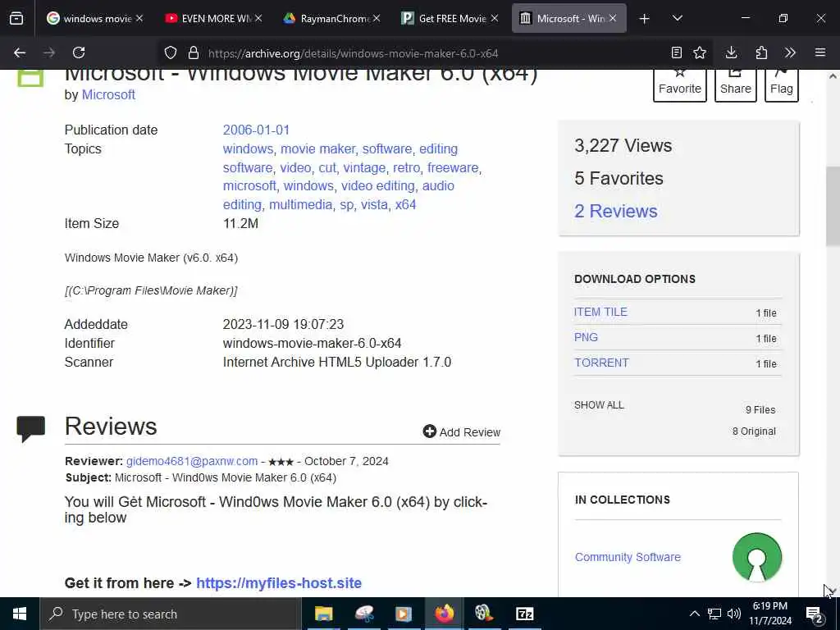Click the page vertical scrollbar thumb
840x630 pixels.
[x=833, y=206]
